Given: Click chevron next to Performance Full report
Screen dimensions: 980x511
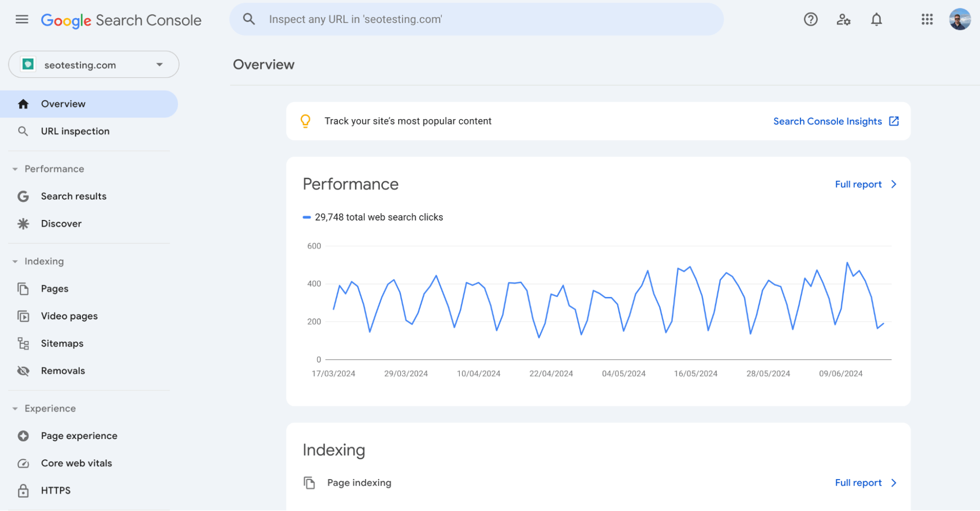Looking at the screenshot, I should click(x=894, y=184).
